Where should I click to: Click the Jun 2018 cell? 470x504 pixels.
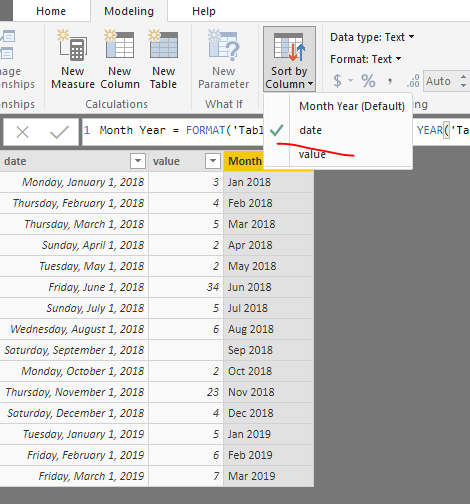(x=269, y=287)
